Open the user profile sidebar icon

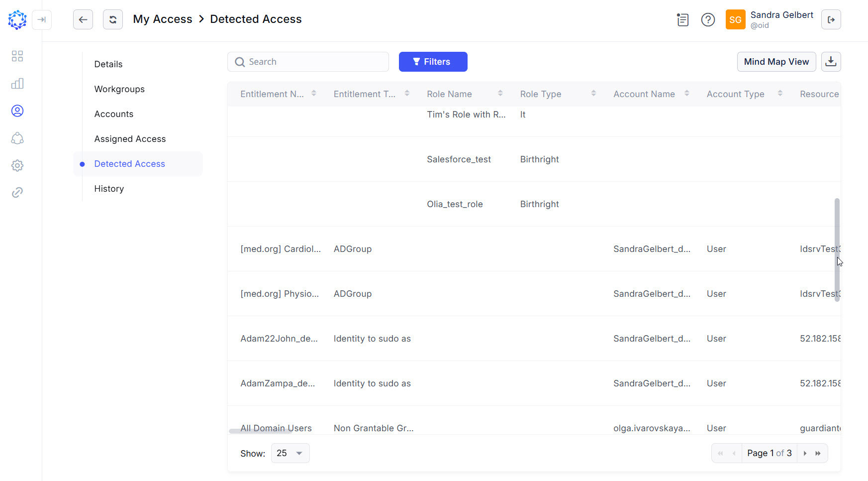tap(17, 111)
